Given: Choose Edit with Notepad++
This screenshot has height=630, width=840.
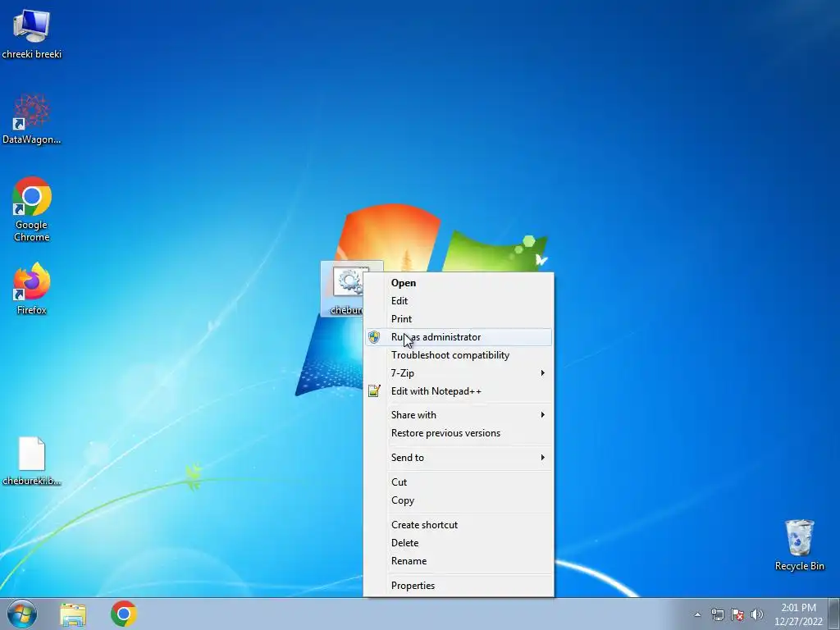Looking at the screenshot, I should point(459,391).
